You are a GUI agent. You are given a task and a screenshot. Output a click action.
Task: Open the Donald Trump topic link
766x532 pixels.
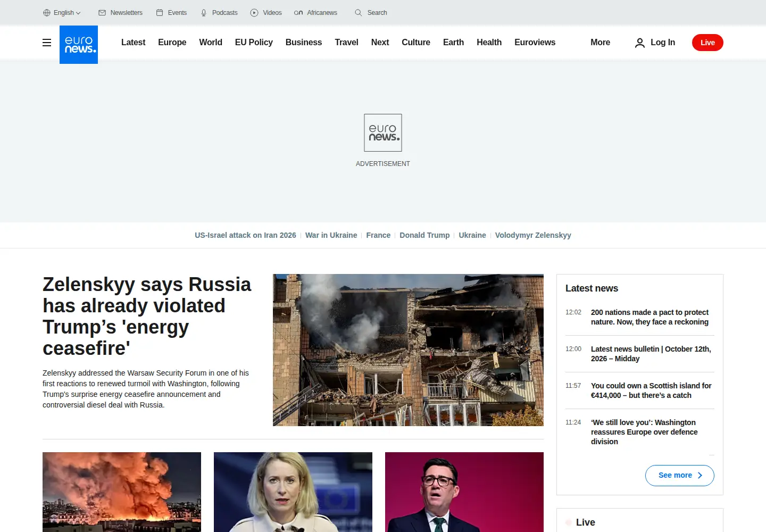click(x=424, y=235)
